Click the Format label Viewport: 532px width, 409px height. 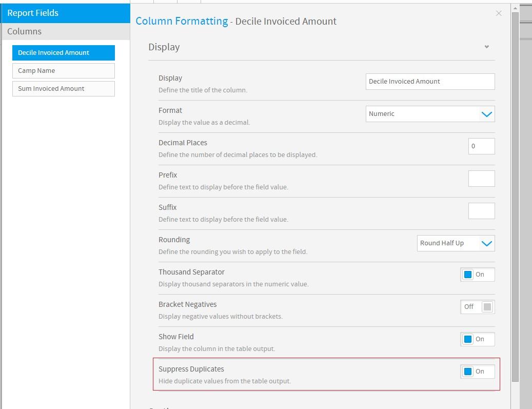[x=170, y=110]
